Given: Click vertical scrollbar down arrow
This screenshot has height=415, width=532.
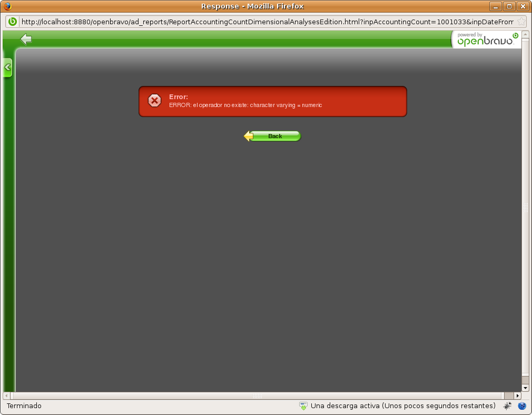Looking at the screenshot, I should point(525,388).
